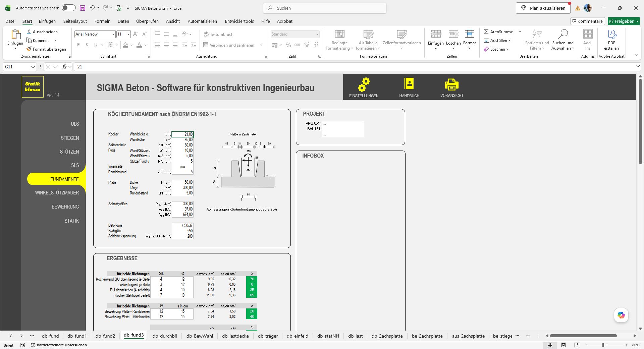The height and width of the screenshot is (349, 644).
Task: Open the Copilot floating icon
Action: (621, 315)
